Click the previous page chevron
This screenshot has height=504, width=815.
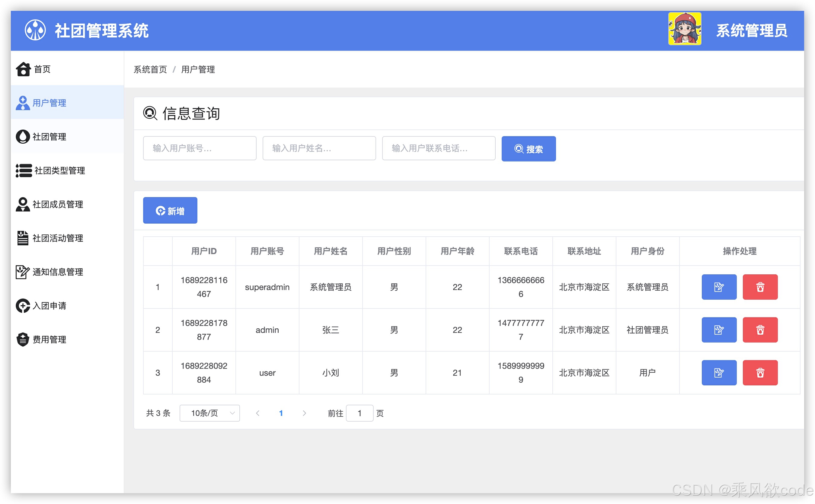pyautogui.click(x=258, y=413)
